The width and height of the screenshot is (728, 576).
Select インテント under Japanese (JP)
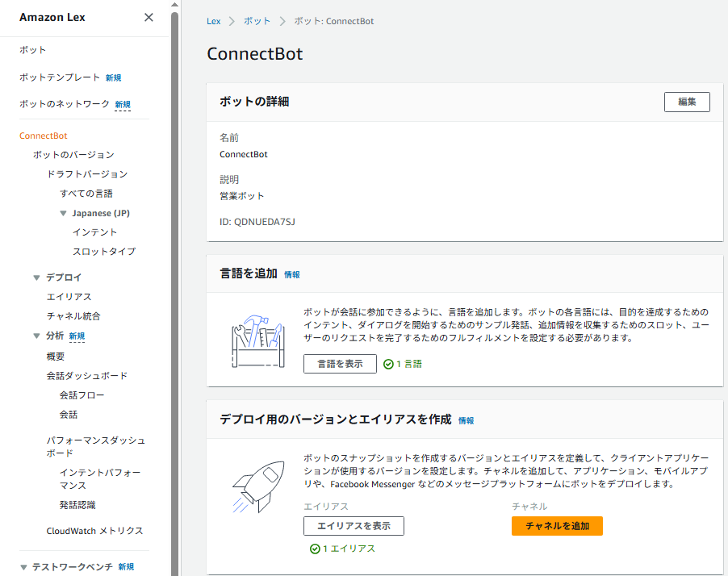point(94,232)
